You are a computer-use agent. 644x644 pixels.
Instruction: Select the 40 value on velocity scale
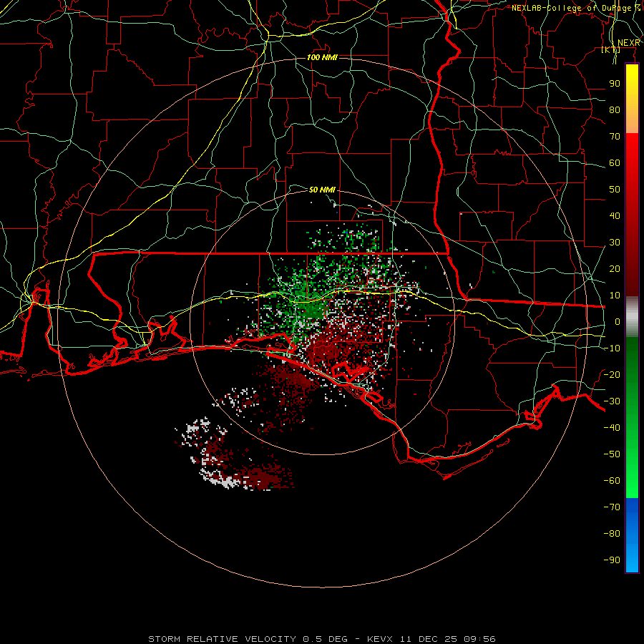[x=615, y=215]
